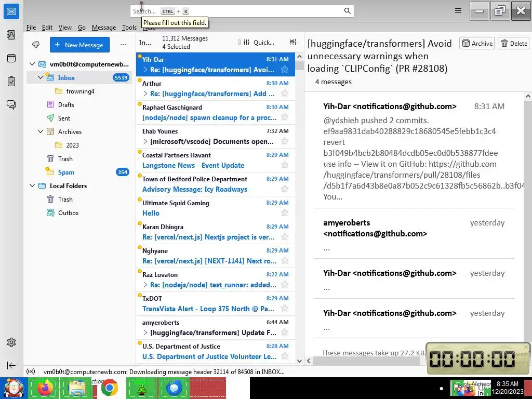The width and height of the screenshot is (532, 399).
Task: Collapse the spaces toolbar arrow
Action: 11,365
